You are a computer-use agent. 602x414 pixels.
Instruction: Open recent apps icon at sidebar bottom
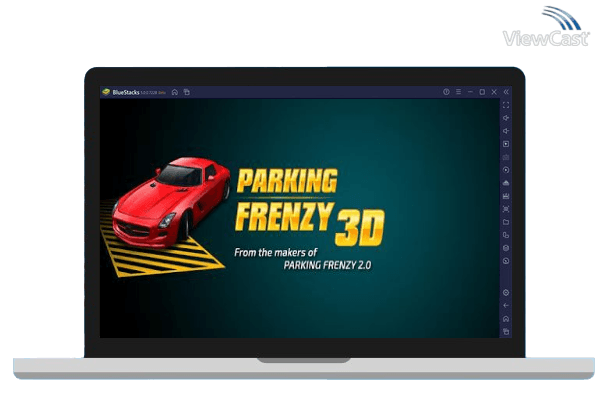[x=506, y=332]
